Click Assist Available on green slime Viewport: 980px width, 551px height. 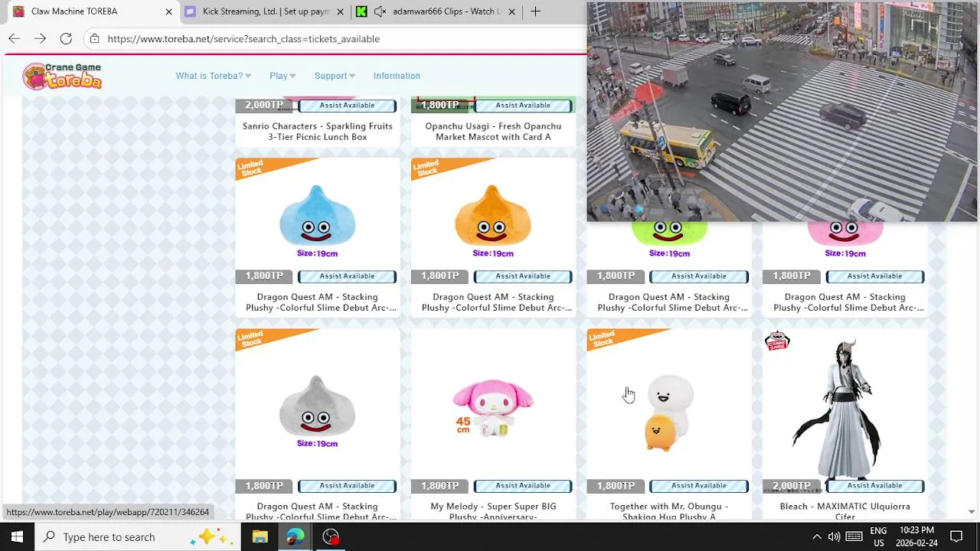[x=699, y=276]
